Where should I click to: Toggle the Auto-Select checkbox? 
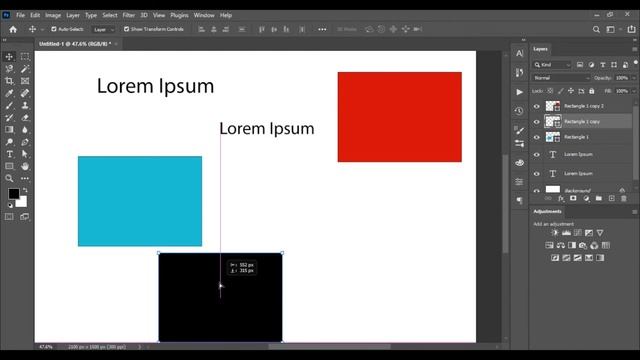54,29
